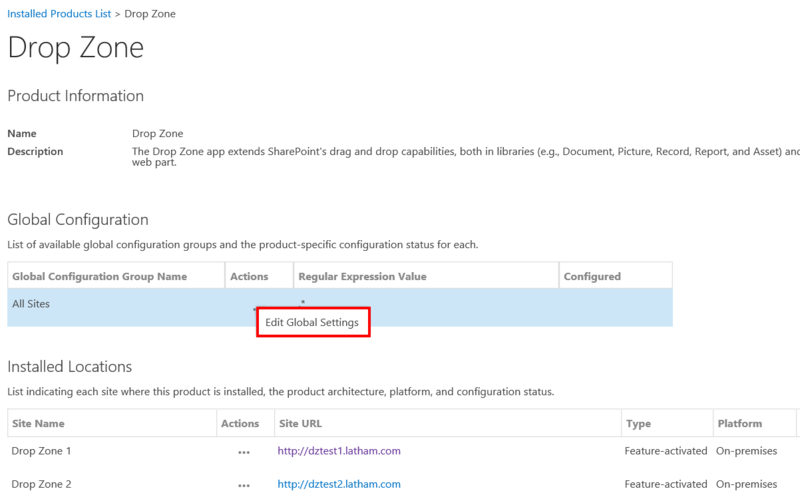
Task: Click the Site URL column header
Action: point(301,424)
